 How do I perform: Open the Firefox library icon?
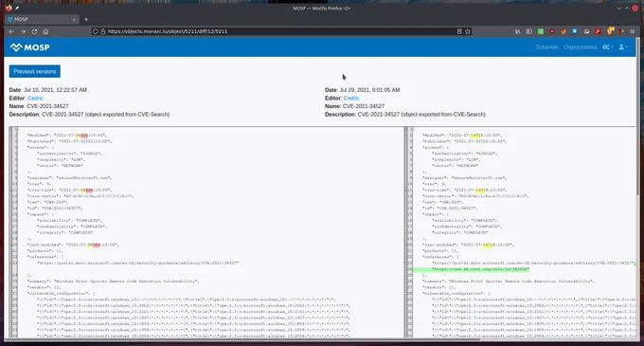tap(517, 31)
